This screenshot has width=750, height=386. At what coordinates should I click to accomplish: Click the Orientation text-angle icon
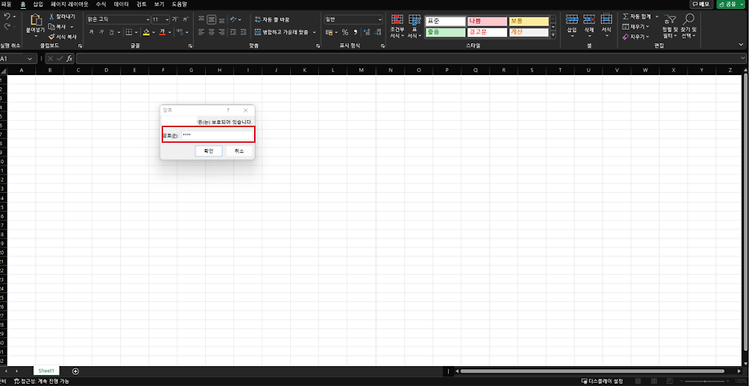coord(233,20)
